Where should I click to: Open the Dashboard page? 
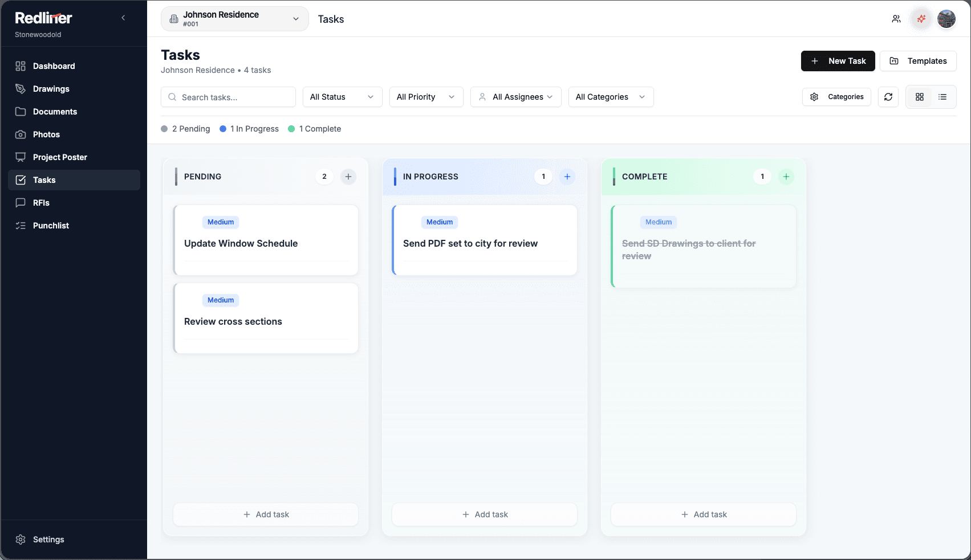tap(74, 66)
